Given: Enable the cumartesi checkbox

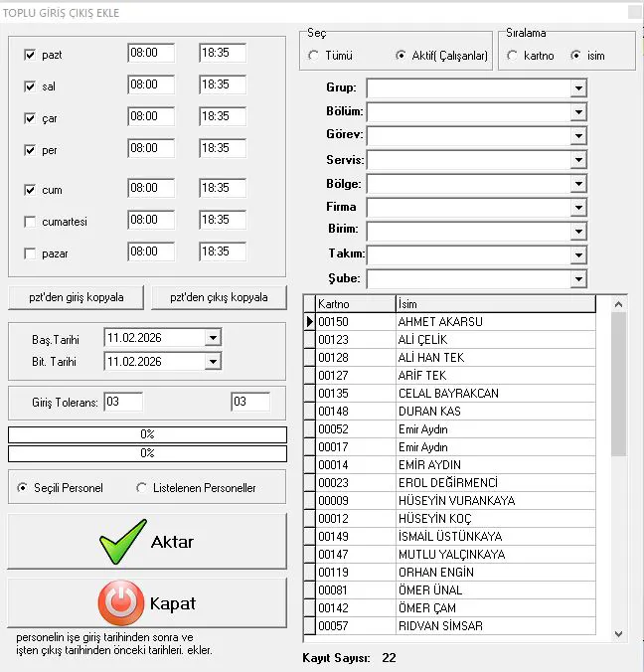Looking at the screenshot, I should click(x=30, y=222).
